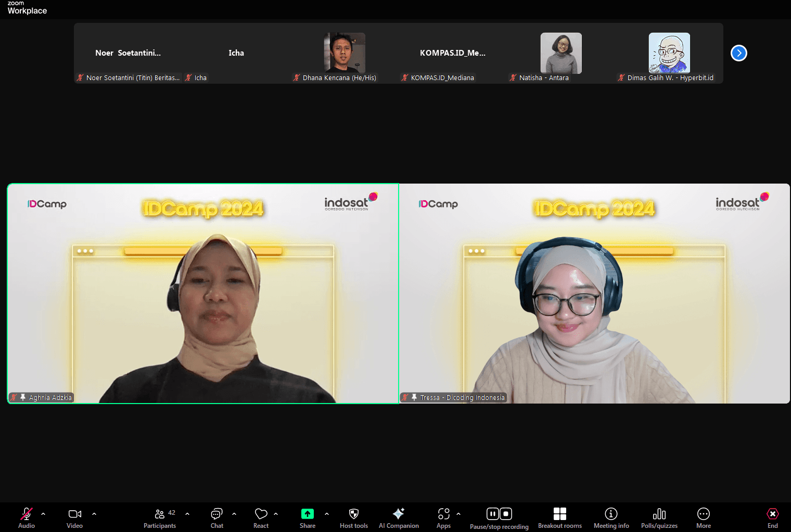Click the green Share screen button
Viewport: 791px width, 532px height.
(x=308, y=514)
